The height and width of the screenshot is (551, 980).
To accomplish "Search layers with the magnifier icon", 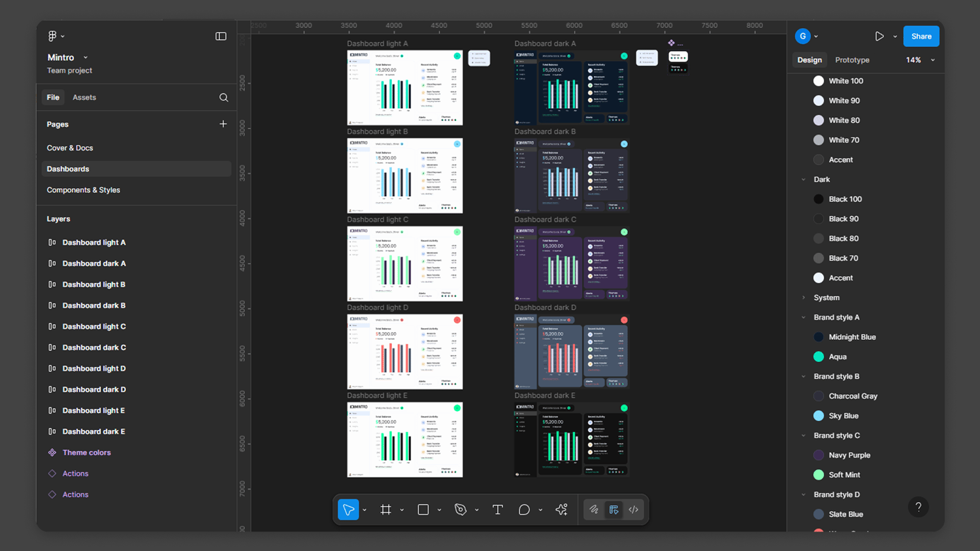I will tap(223, 97).
